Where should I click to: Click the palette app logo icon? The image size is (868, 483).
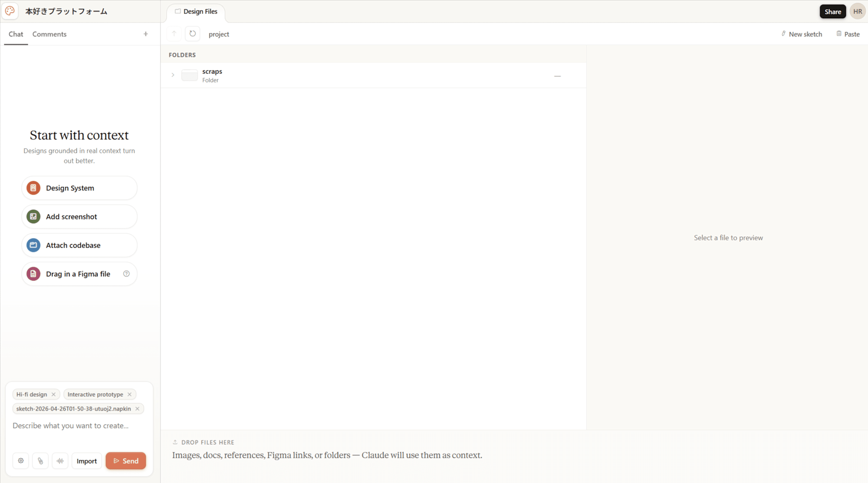click(10, 11)
